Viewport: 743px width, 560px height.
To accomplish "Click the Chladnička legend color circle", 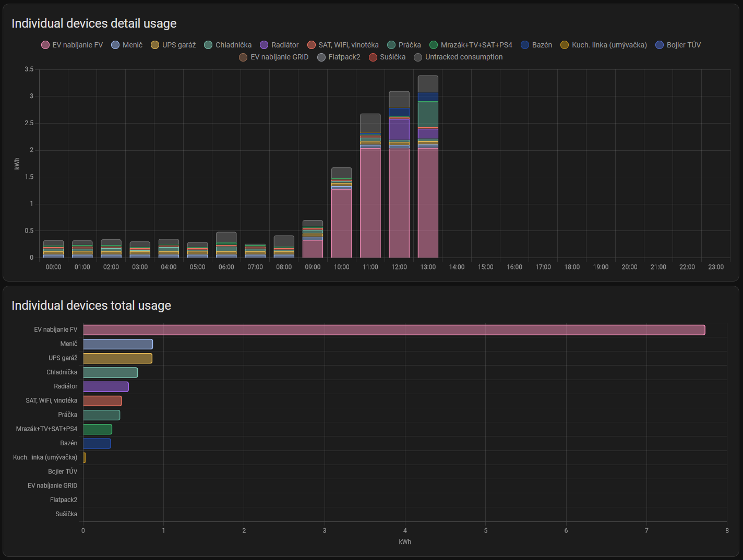I will (x=209, y=45).
